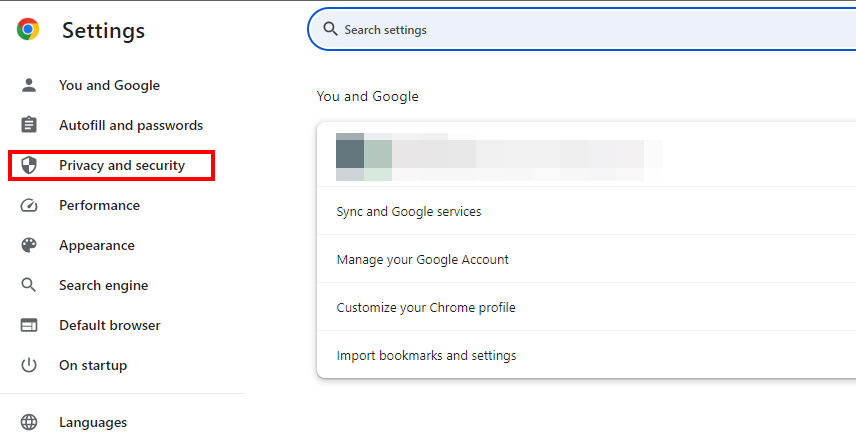
Task: Click the magnifier icon beside Search engine
Action: click(x=28, y=285)
